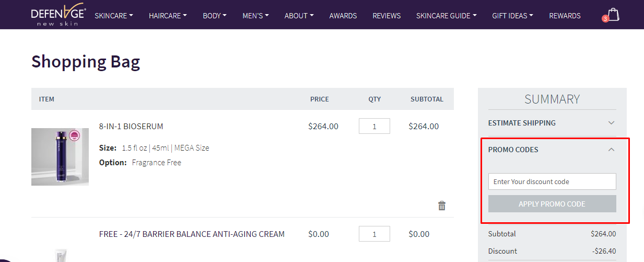Screen dimensions: 644x262
Task: Click the Subtotal $264.00 in summary
Action: click(x=603, y=234)
